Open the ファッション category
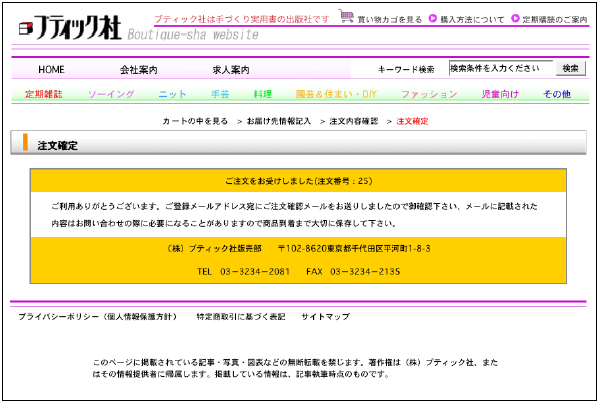Viewport: 599px width, 404px height. click(429, 94)
